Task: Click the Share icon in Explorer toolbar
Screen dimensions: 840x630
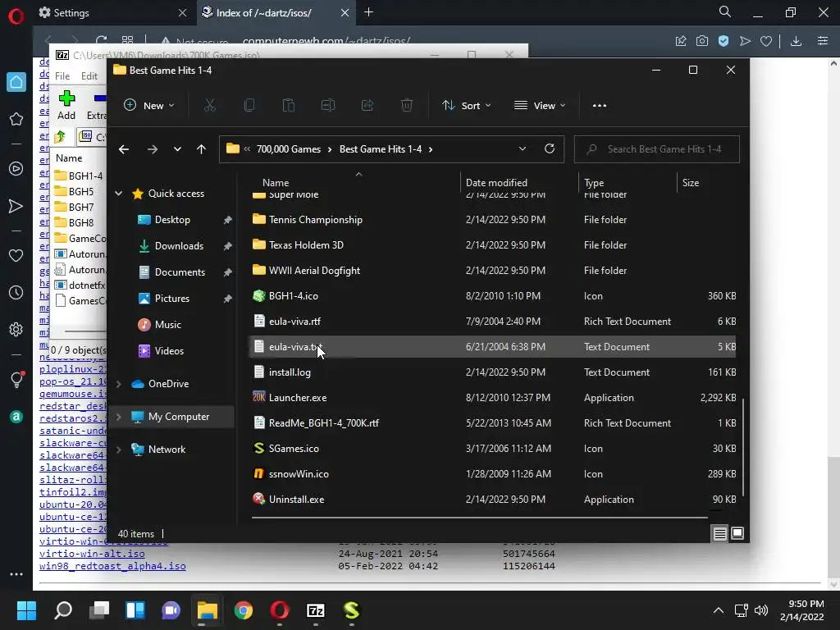Action: tap(367, 106)
